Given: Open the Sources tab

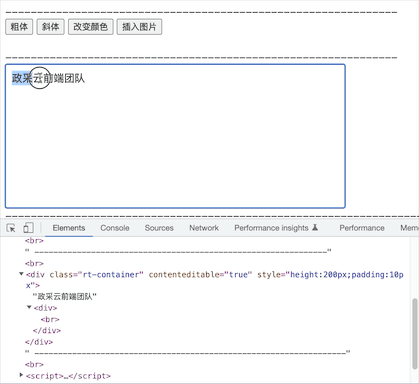Looking at the screenshot, I should 159,228.
